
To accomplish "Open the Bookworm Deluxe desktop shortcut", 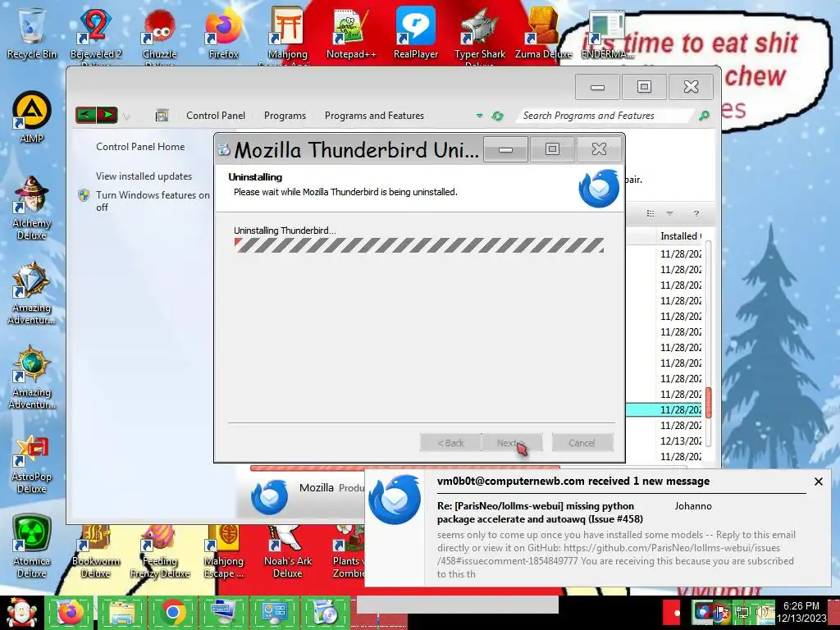I will tap(96, 552).
